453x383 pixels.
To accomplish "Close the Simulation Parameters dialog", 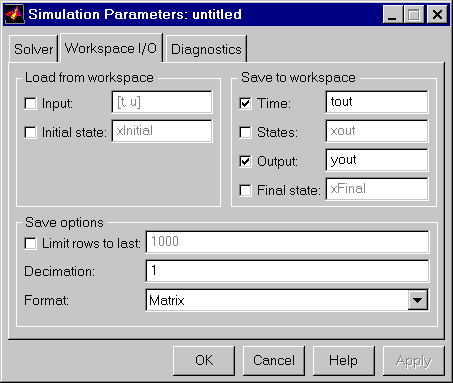I will [x=437, y=14].
